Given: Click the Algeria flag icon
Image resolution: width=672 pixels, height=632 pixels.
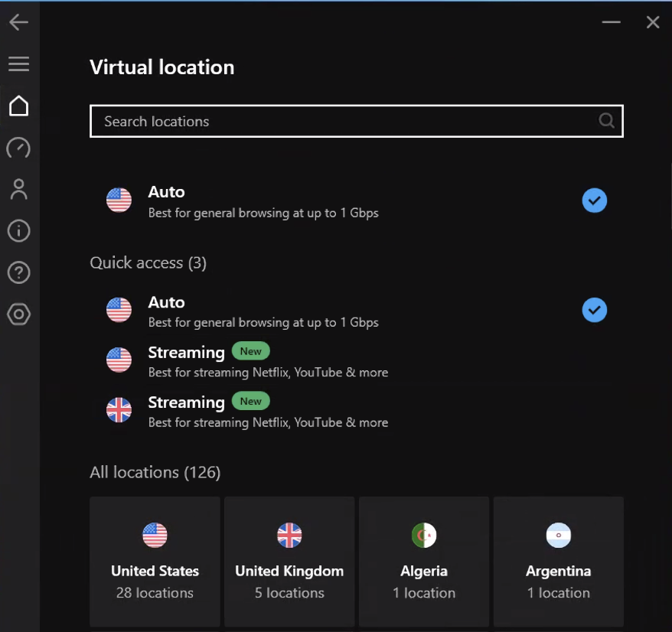Looking at the screenshot, I should tap(424, 535).
